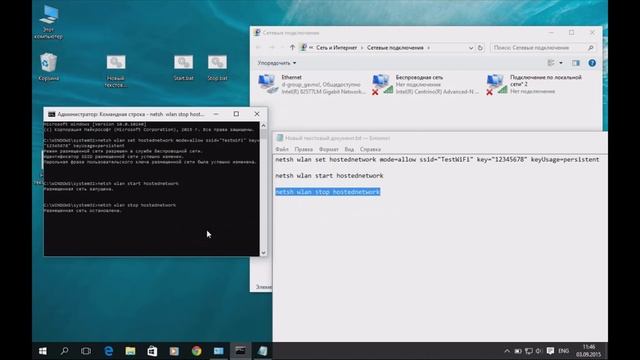
Task: Refresh the network connections window
Action: 480,48
